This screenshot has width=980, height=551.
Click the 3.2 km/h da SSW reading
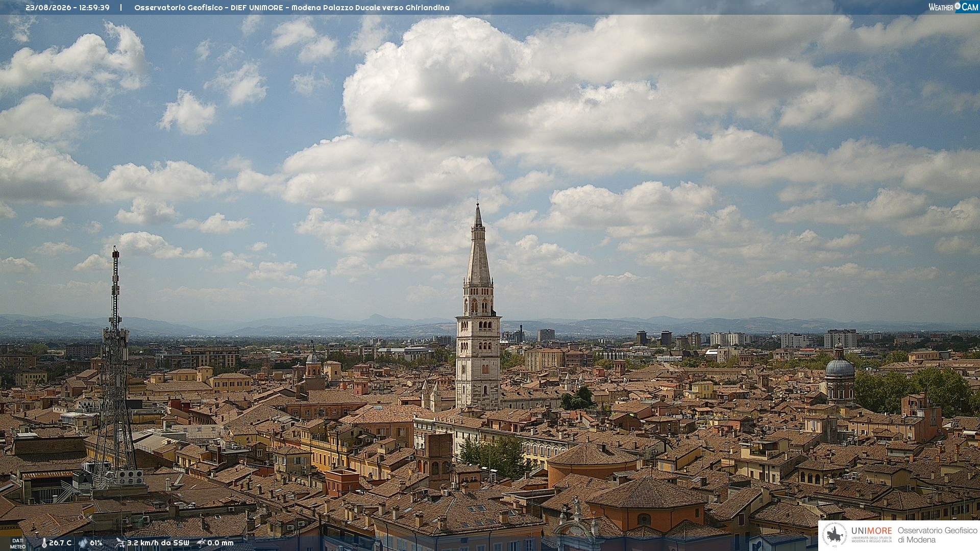(158, 543)
